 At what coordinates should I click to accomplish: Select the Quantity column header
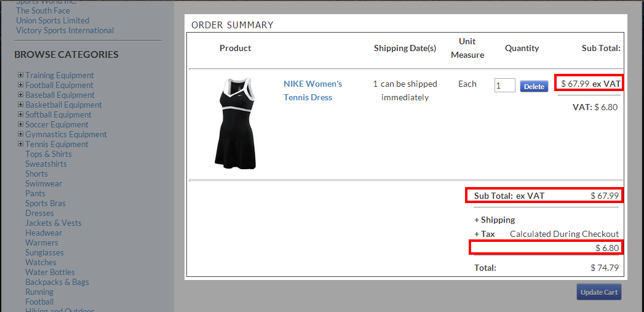click(x=522, y=48)
